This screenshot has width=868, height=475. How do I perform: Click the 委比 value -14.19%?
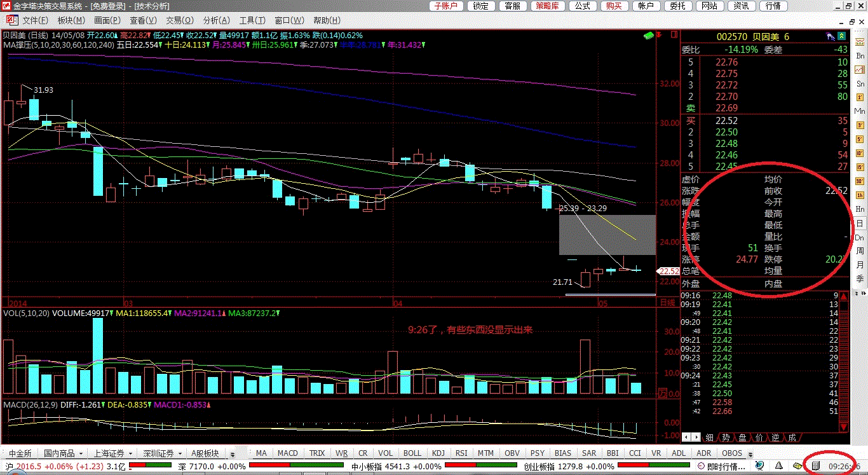pyautogui.click(x=742, y=50)
